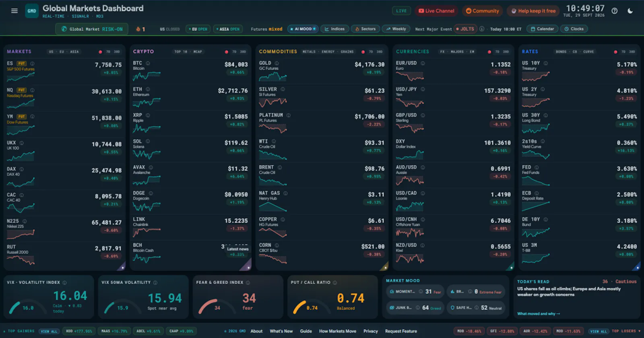Click the info icon next to DOGE
Screen dimensions: 644x338
[x=151, y=194]
